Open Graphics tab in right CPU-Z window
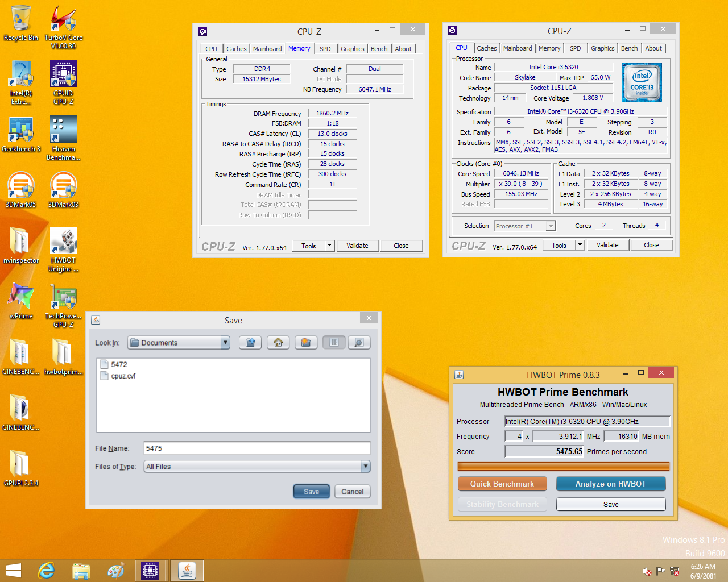Image resolution: width=728 pixels, height=582 pixels. [x=603, y=48]
